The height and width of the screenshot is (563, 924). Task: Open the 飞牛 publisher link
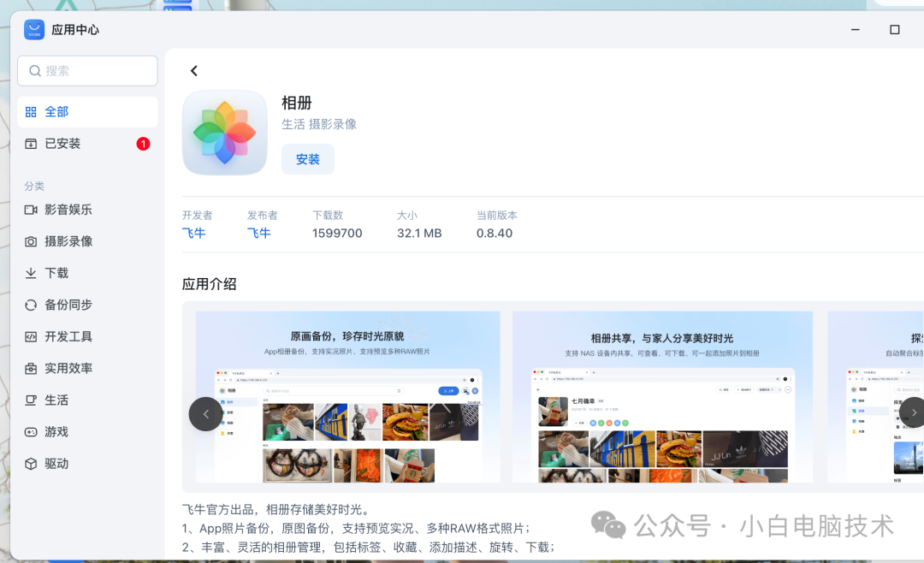[258, 234]
